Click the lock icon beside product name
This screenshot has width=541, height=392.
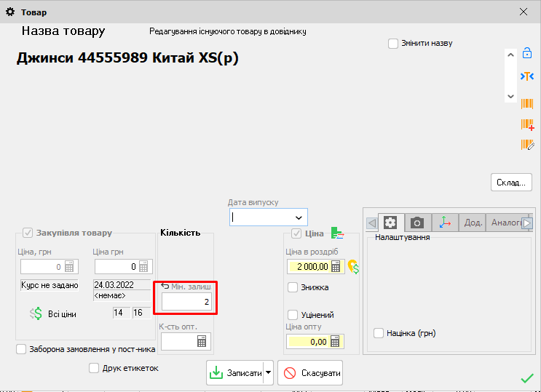tap(527, 54)
